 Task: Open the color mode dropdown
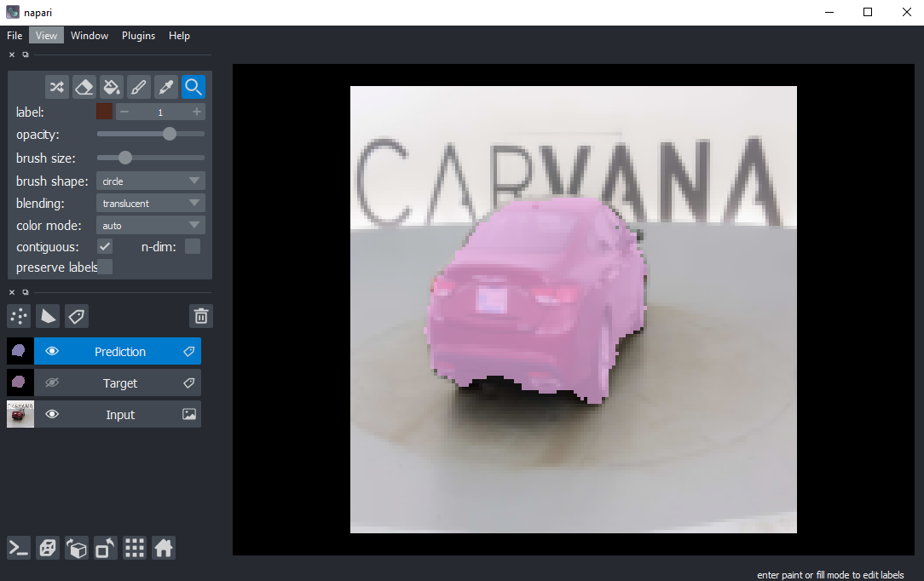pos(150,226)
